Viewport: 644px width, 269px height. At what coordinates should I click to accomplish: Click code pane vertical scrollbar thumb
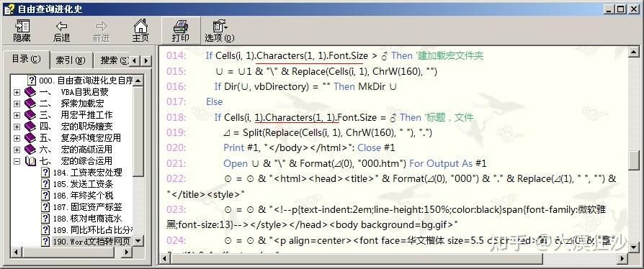tap(634, 160)
